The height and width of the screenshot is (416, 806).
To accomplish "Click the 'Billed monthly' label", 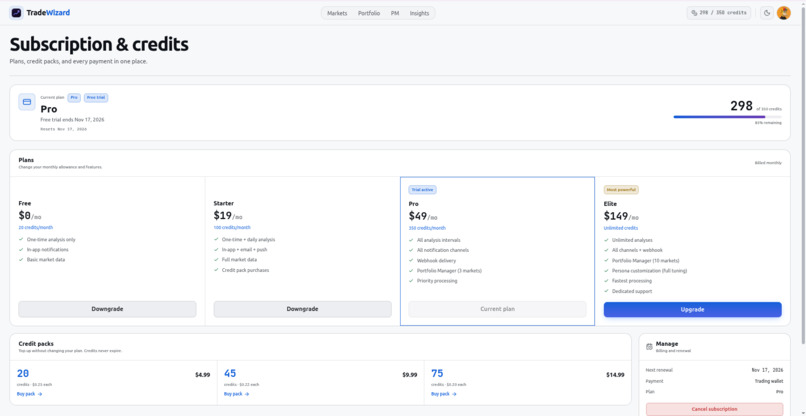I will 768,163.
